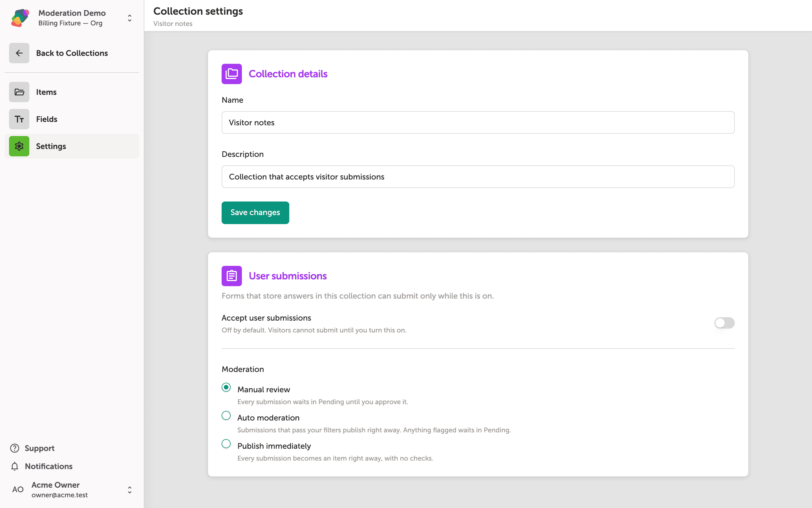Open the Notifications link text
Viewport: 812px width, 508px height.
(x=49, y=466)
